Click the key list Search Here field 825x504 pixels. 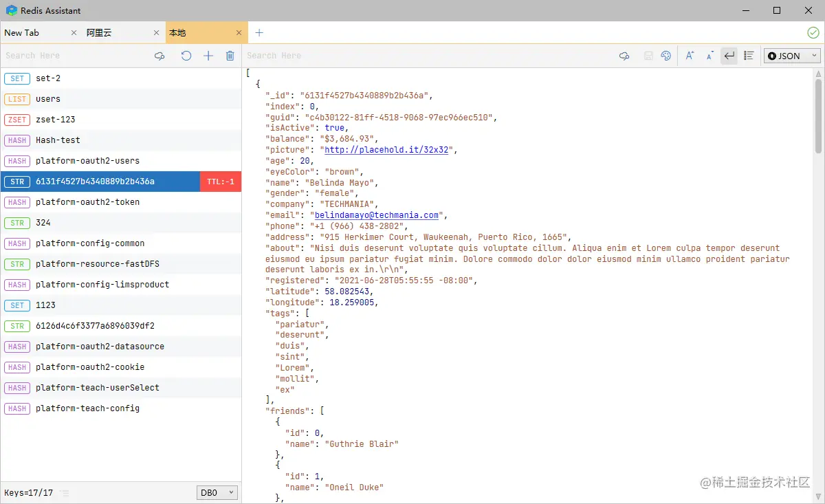click(76, 56)
